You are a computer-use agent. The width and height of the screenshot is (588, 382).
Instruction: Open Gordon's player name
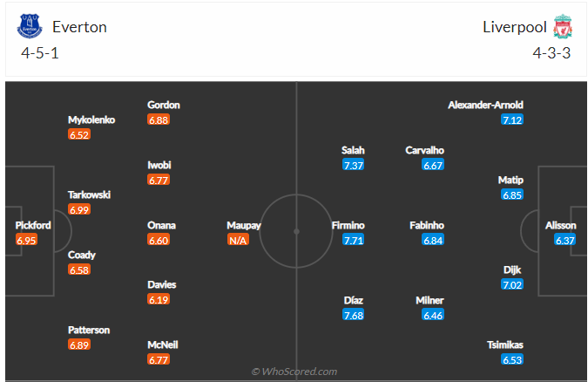click(x=164, y=105)
